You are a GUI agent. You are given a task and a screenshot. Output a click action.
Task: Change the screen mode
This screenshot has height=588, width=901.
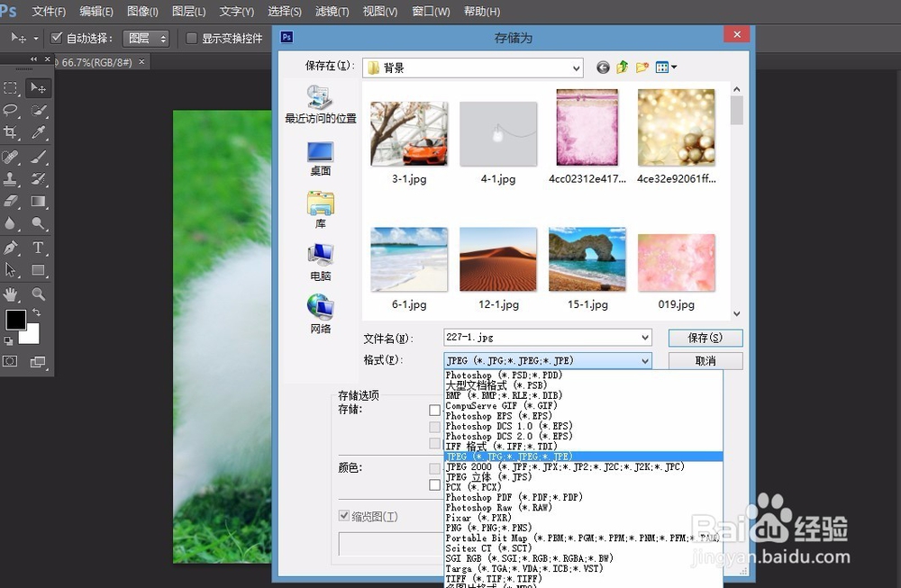pos(38,361)
